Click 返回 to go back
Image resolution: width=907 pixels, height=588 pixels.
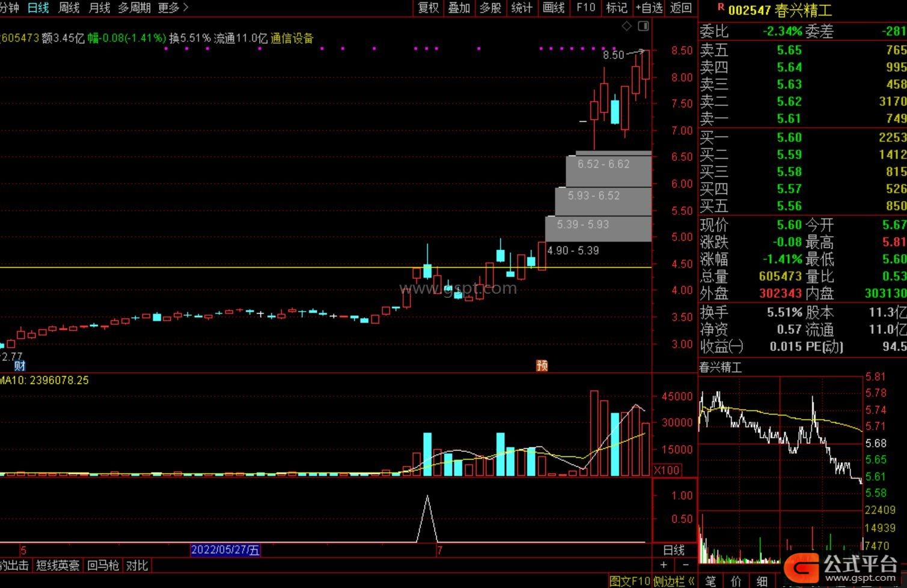click(681, 8)
